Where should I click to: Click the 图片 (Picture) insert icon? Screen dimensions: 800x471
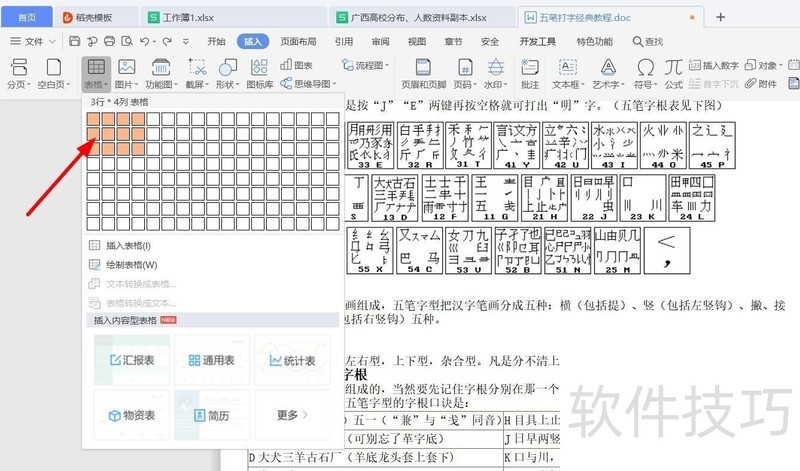[x=125, y=67]
